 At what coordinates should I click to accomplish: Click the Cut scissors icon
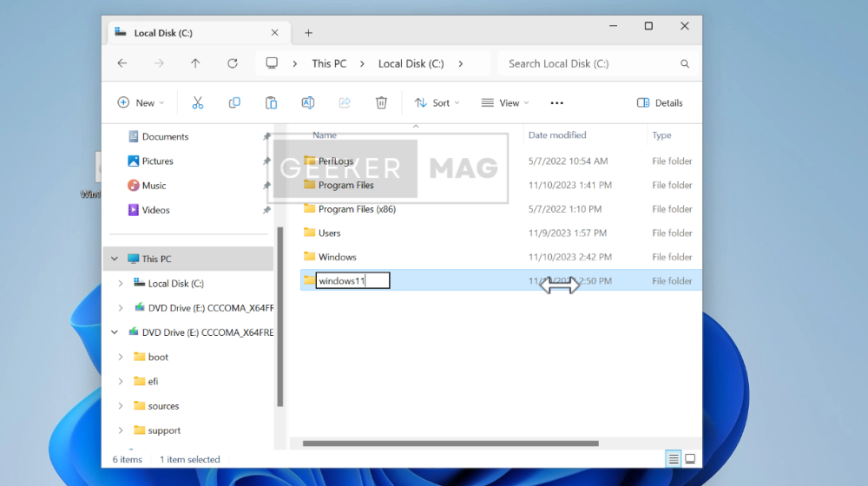(198, 103)
